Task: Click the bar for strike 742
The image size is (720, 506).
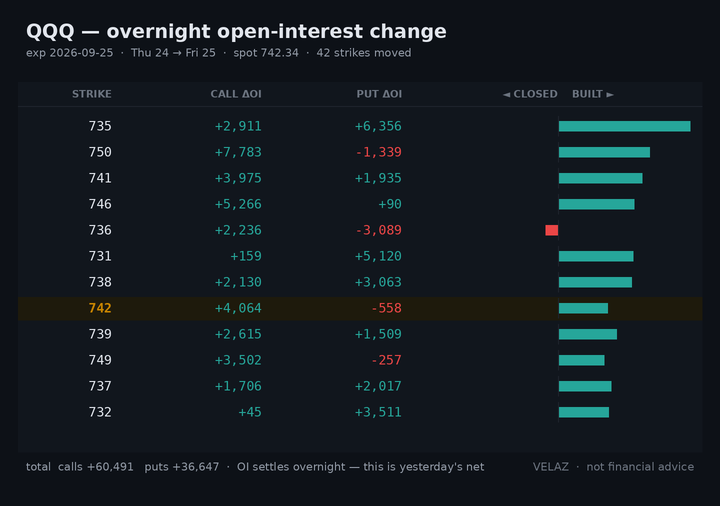Action: [x=583, y=308]
